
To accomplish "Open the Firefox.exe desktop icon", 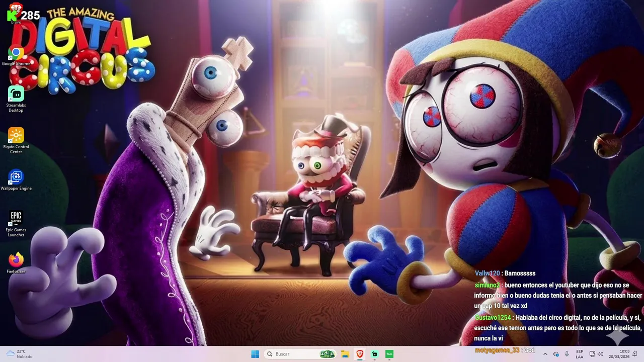I will 16,263.
